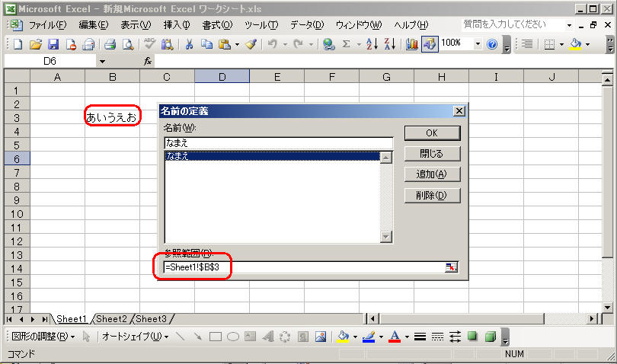Click the 追加 button in the dialog
This screenshot has width=617, height=364.
click(x=433, y=174)
